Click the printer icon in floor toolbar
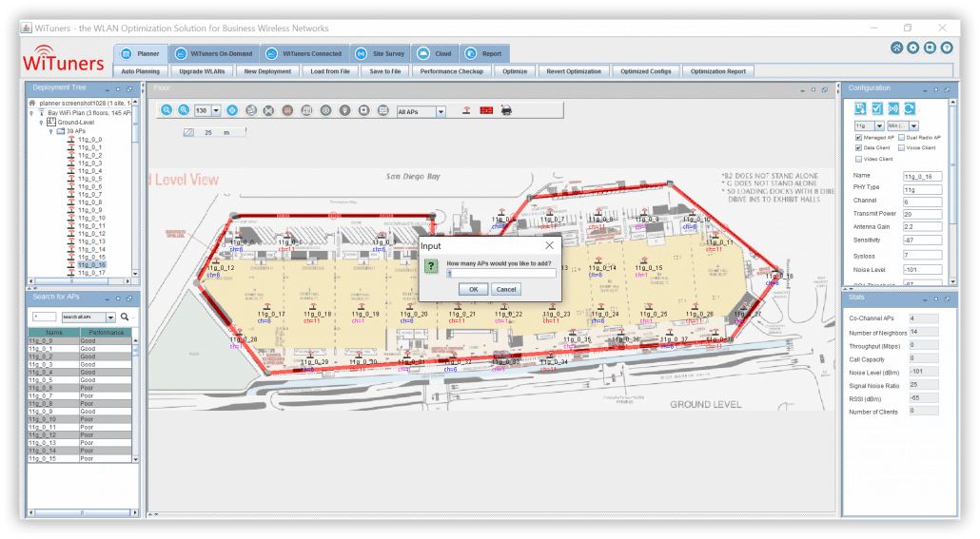This screenshot has height=539, width=980. [x=506, y=110]
